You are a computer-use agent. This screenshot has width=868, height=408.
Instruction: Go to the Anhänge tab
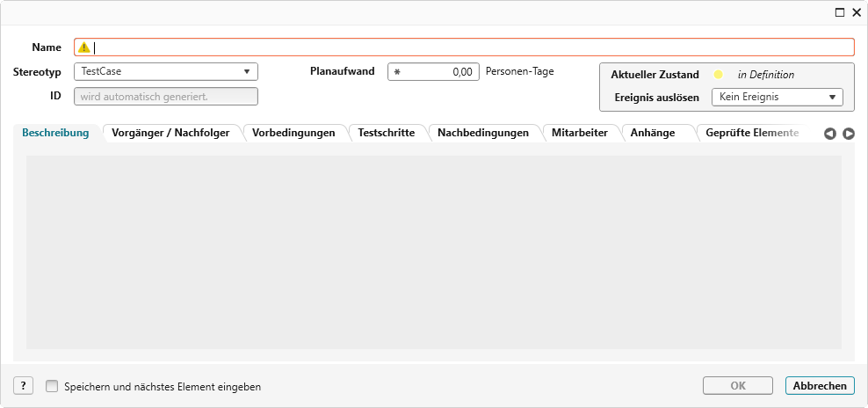pyautogui.click(x=653, y=133)
